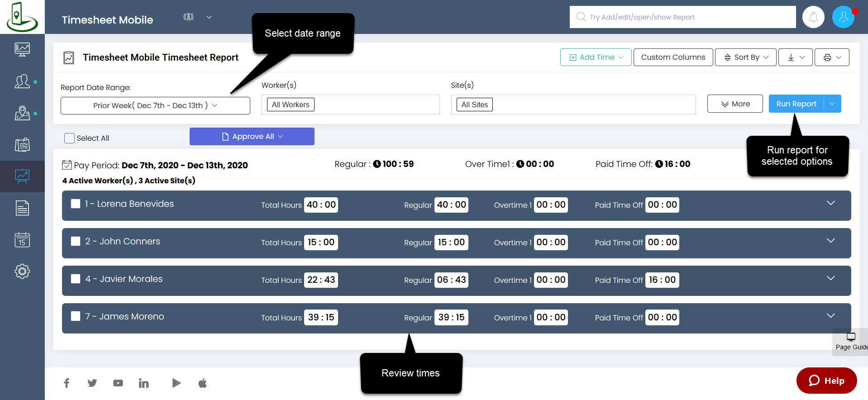Click James Moreno Regular 39:15 value
868x400 pixels.
(x=451, y=317)
